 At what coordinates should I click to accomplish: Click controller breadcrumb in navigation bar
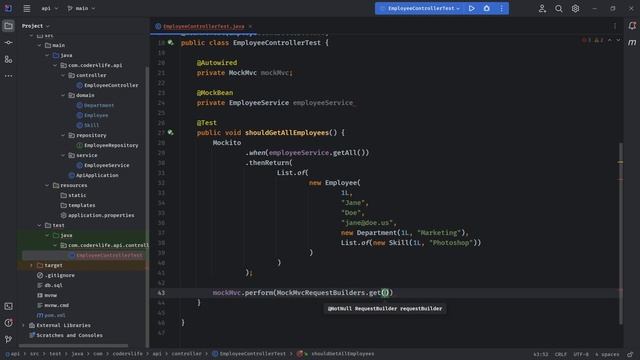187,354
